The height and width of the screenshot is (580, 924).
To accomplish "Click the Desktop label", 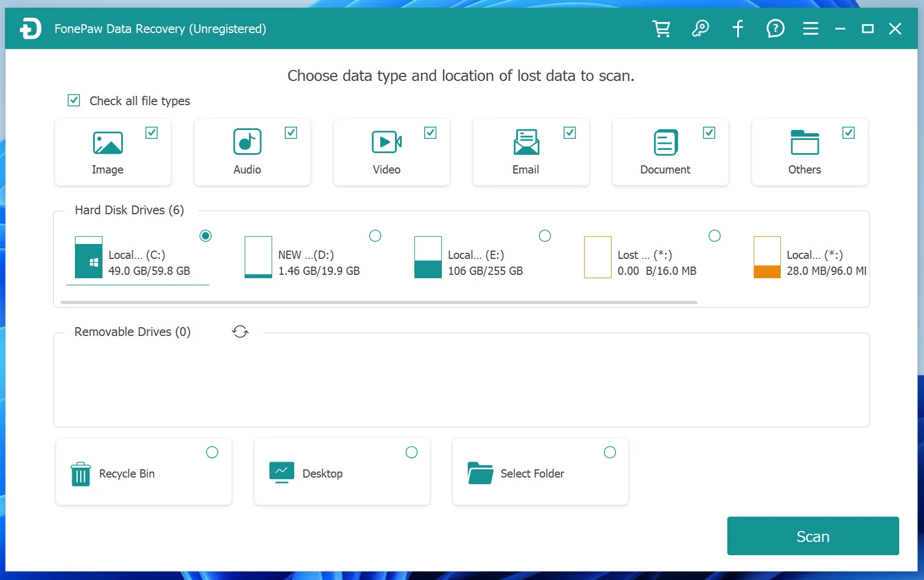I will click(322, 474).
